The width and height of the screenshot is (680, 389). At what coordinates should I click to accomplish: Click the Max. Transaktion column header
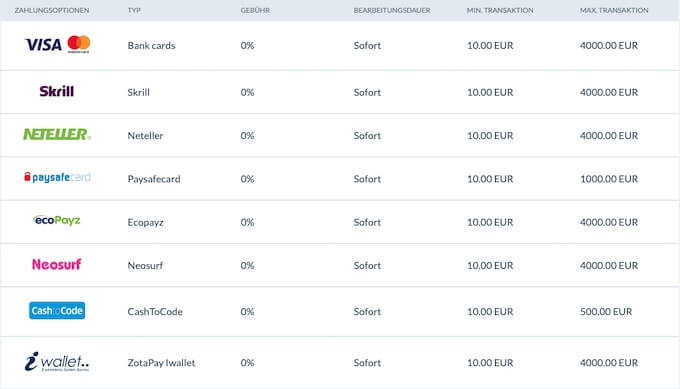click(614, 10)
